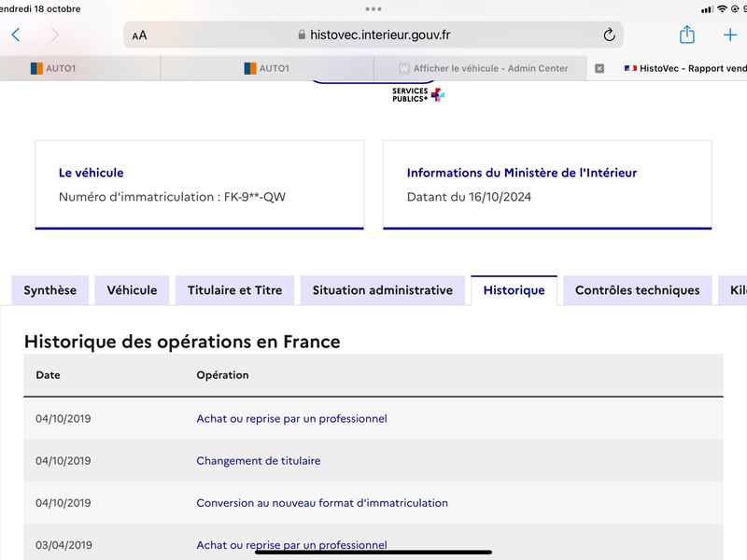
Task: Open the Situation administrative tab
Action: pos(383,290)
